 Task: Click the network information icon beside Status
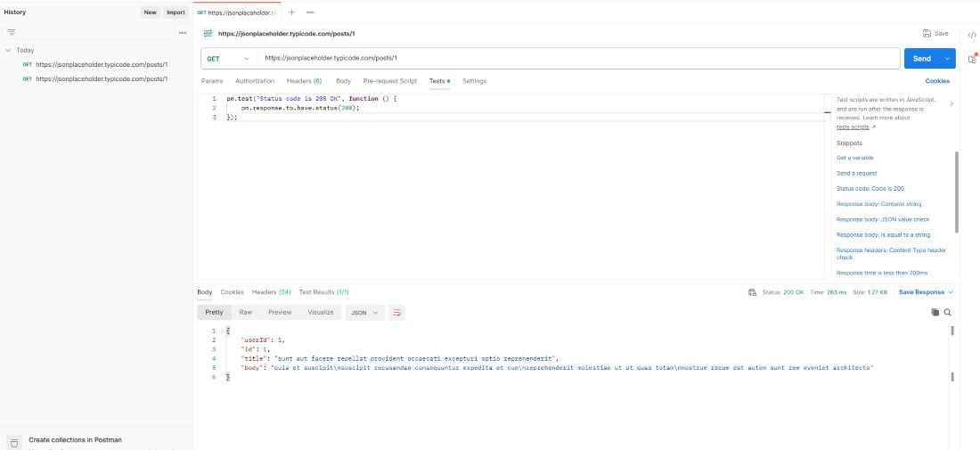pyautogui.click(x=752, y=292)
